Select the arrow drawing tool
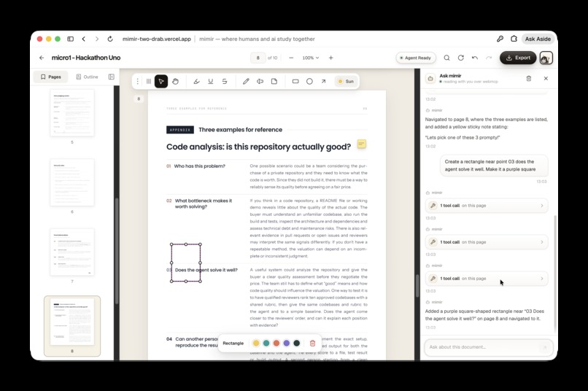Viewport: 588px width, 391px height. click(323, 82)
